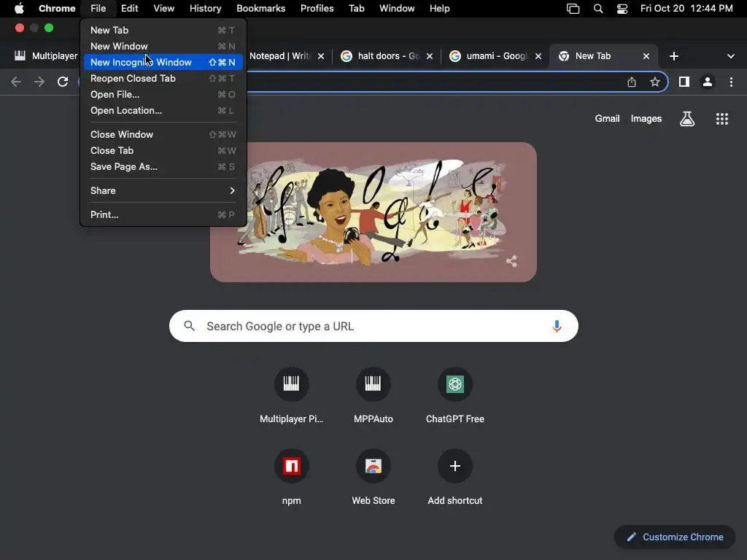Open the Tab menu in menu bar
The image size is (747, 560).
click(356, 9)
